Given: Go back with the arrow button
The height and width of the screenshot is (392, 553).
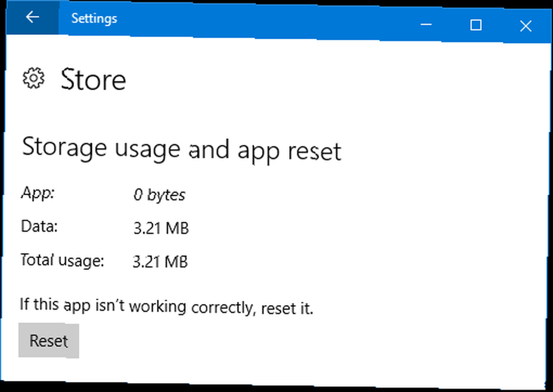Looking at the screenshot, I should click(33, 17).
